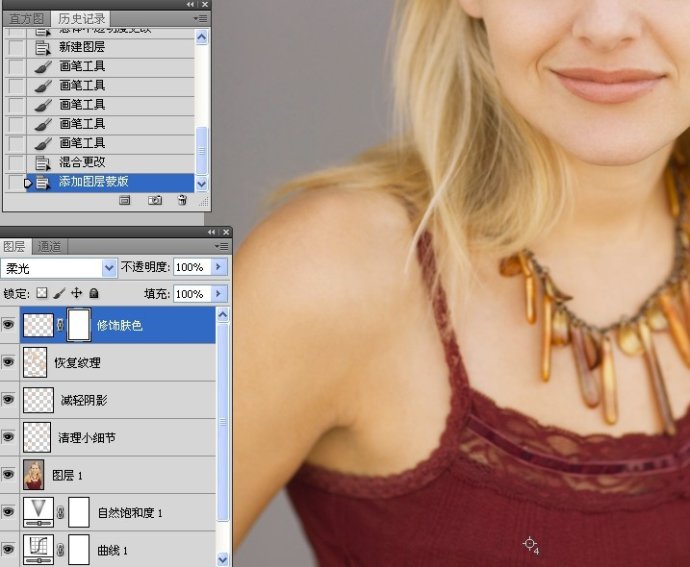Click history panel scroll down arrow

point(202,184)
